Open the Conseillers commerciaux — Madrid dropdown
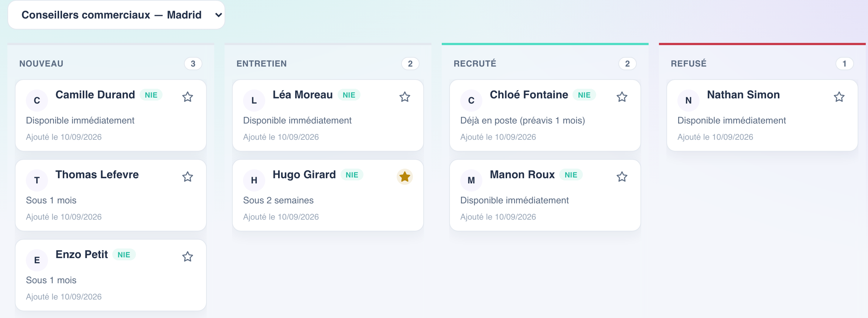This screenshot has height=318, width=868. tap(116, 15)
